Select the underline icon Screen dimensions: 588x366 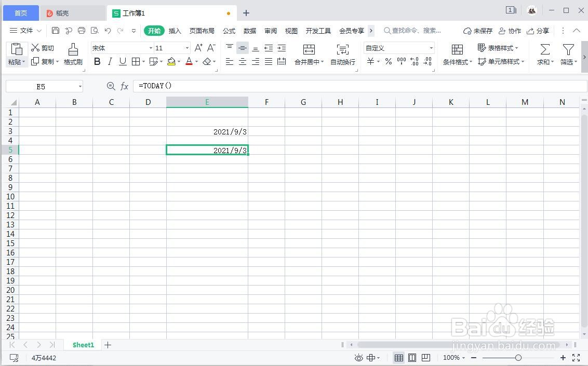(x=122, y=61)
